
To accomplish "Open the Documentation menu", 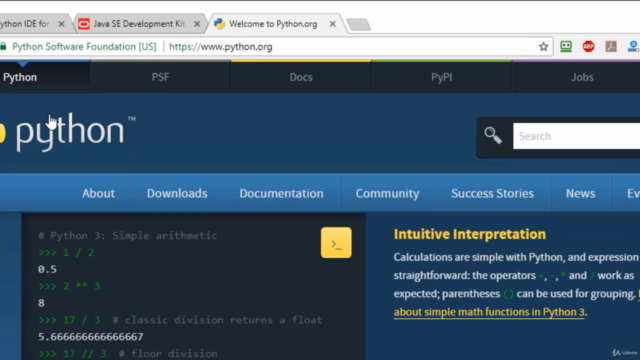I will tap(281, 193).
